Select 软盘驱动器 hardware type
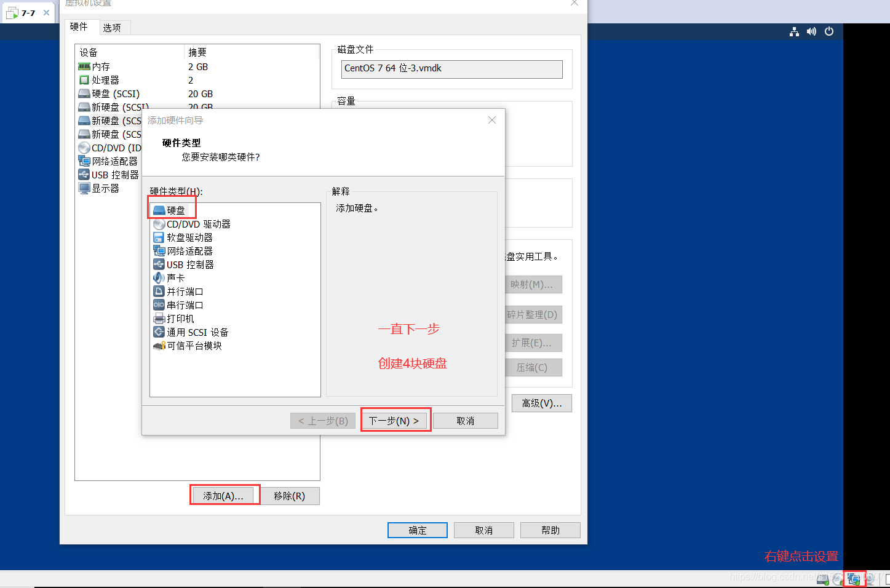The height and width of the screenshot is (588, 890). (189, 237)
